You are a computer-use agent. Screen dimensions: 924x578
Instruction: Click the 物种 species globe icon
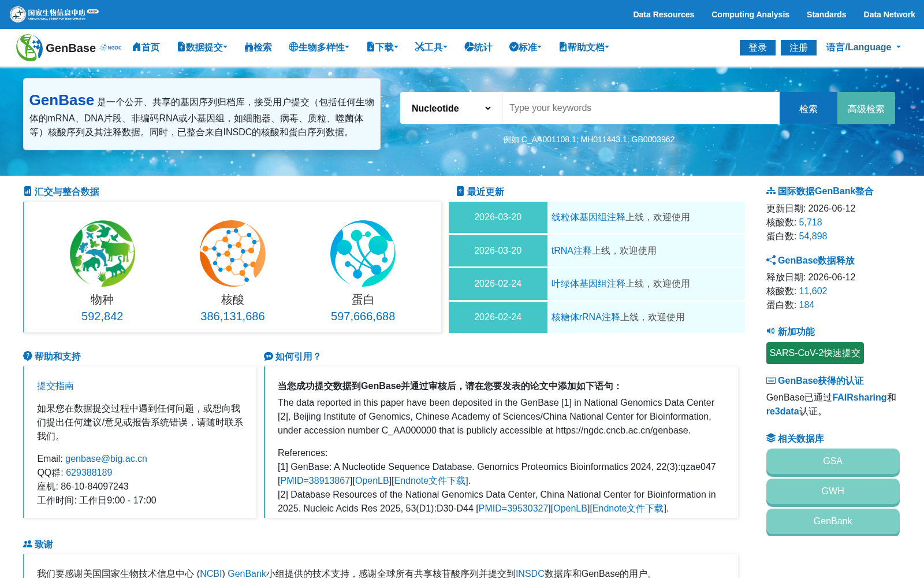pos(102,253)
